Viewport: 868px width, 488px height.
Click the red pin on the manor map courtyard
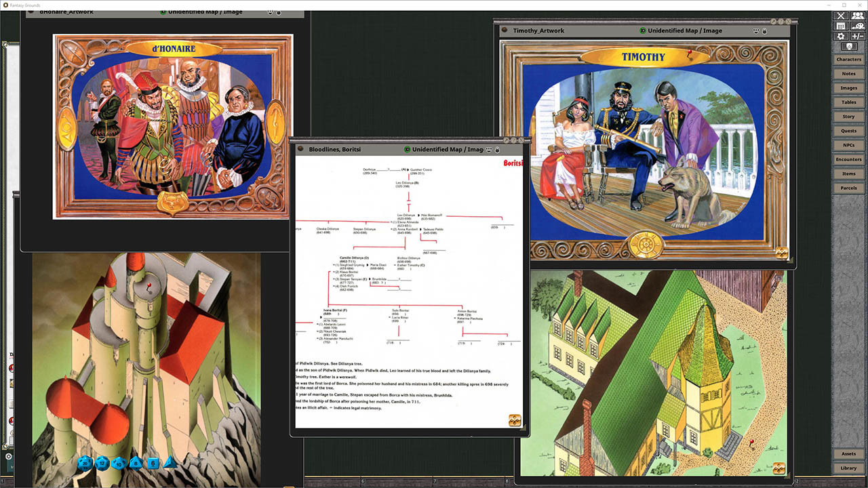(752, 443)
